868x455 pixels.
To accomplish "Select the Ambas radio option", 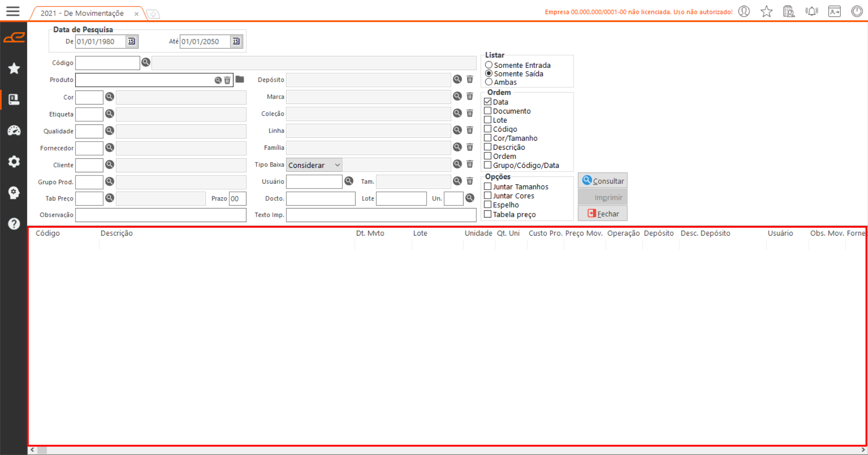I will (489, 82).
